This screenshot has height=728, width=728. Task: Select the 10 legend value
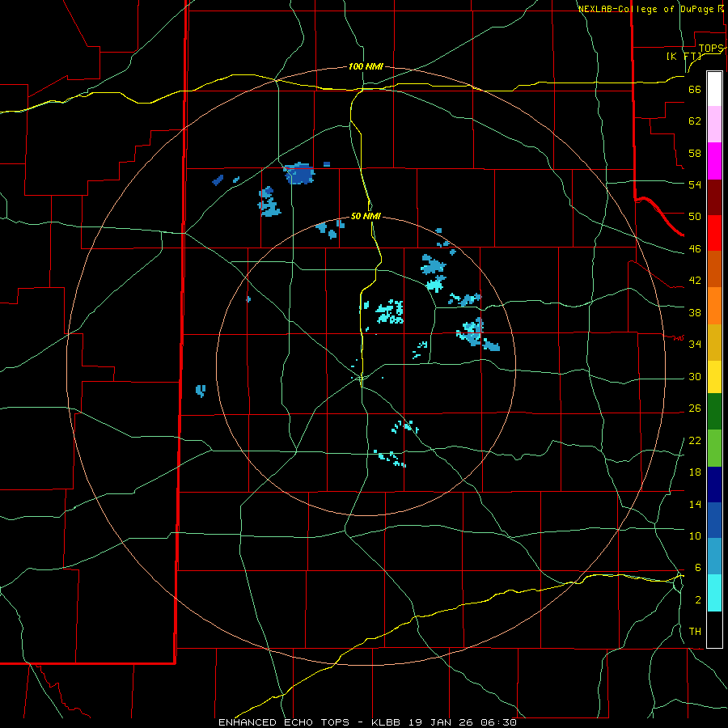[695, 535]
